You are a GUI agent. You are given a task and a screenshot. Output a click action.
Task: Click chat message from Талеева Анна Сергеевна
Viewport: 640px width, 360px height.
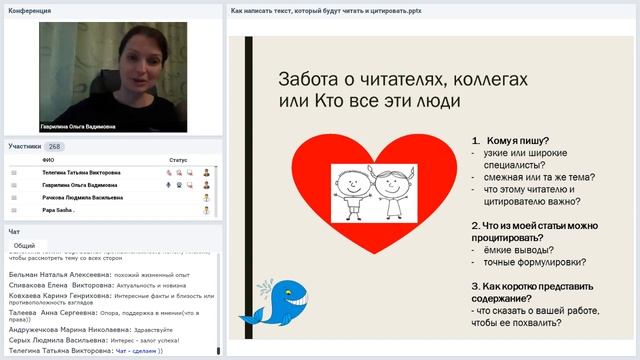[x=104, y=316]
